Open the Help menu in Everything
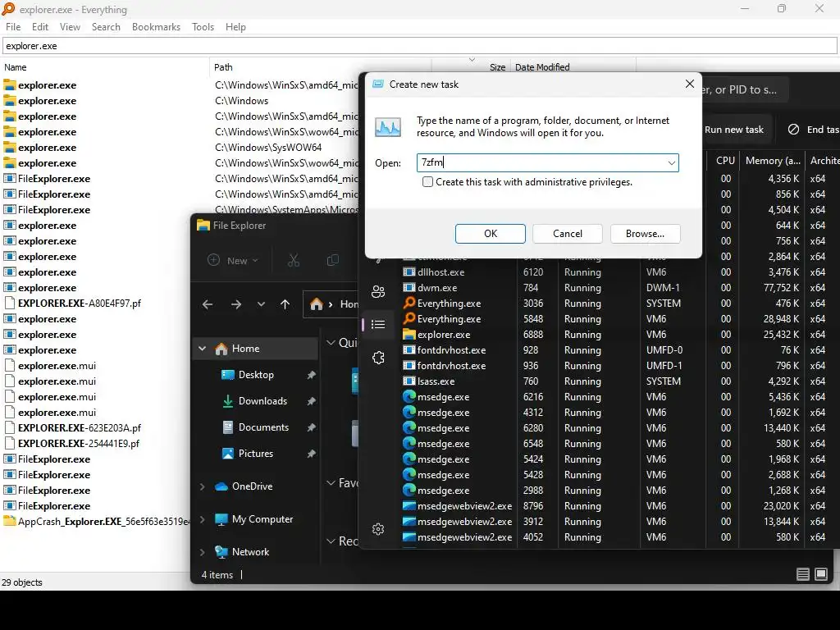The height and width of the screenshot is (630, 840). point(235,27)
